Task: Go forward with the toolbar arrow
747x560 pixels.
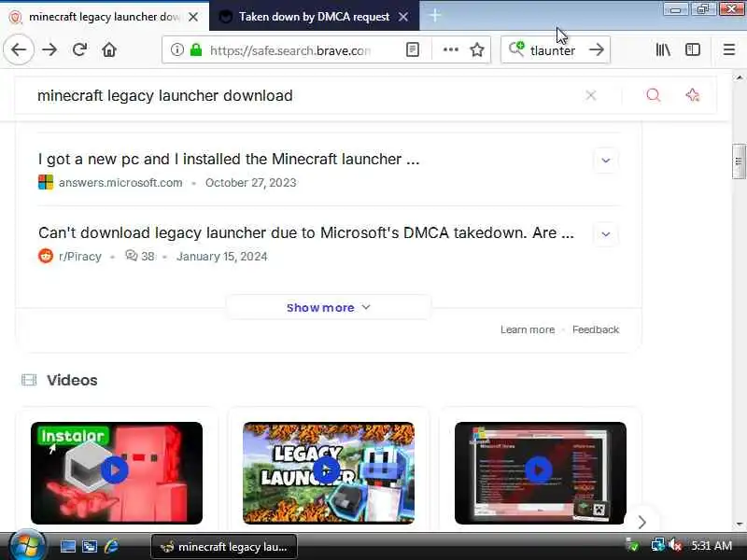Action: point(49,49)
